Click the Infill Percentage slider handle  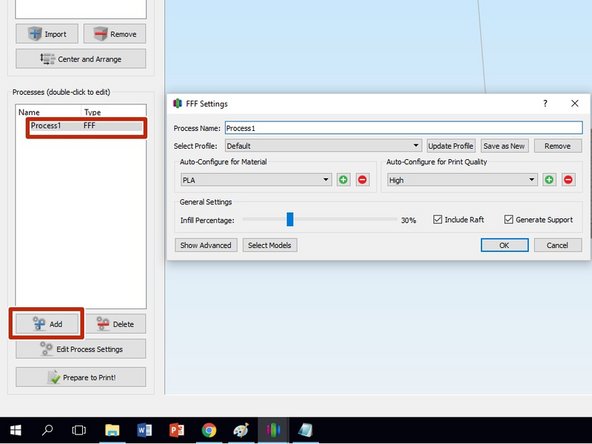pos(290,219)
